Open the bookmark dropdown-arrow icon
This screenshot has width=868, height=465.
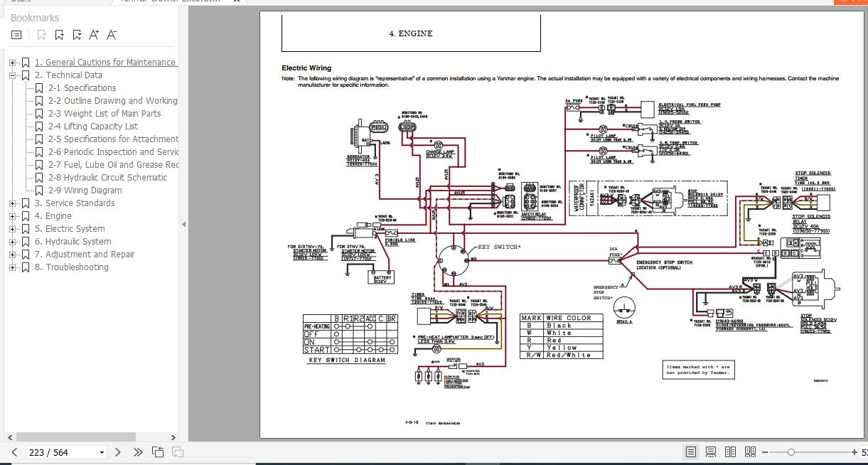(77, 35)
